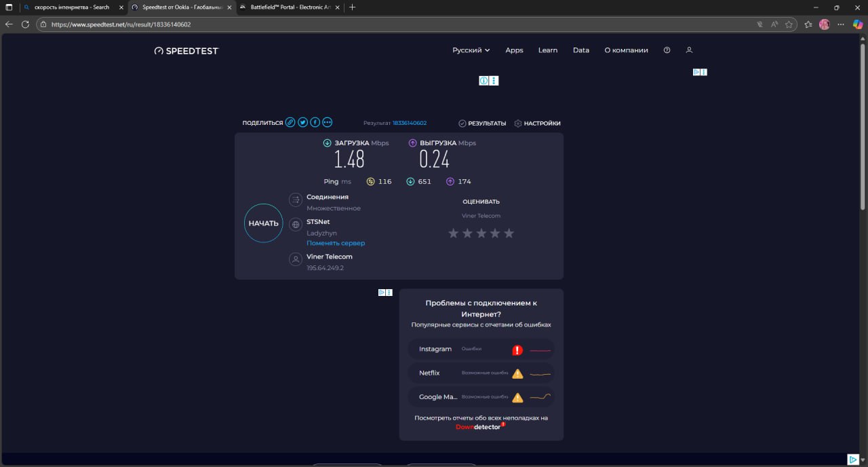Click the globe icon next to STSNet

[x=296, y=225]
